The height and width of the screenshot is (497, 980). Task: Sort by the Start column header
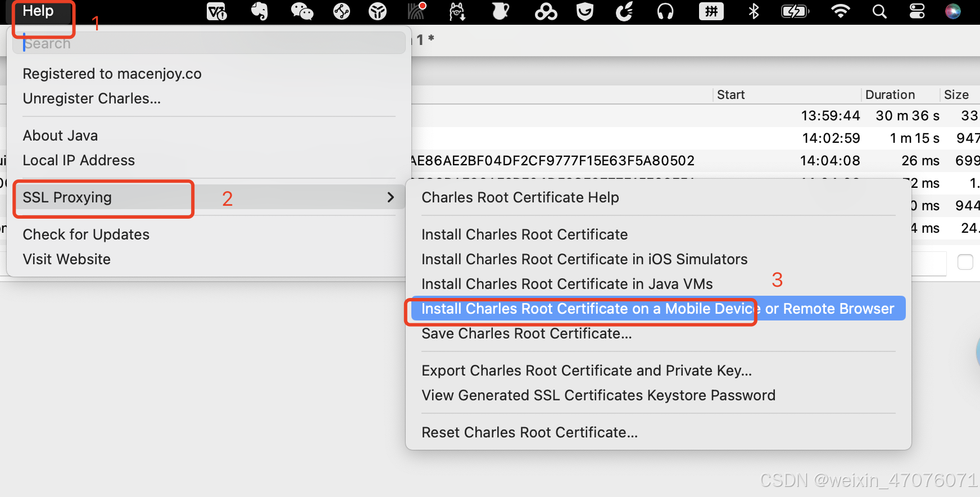point(787,95)
